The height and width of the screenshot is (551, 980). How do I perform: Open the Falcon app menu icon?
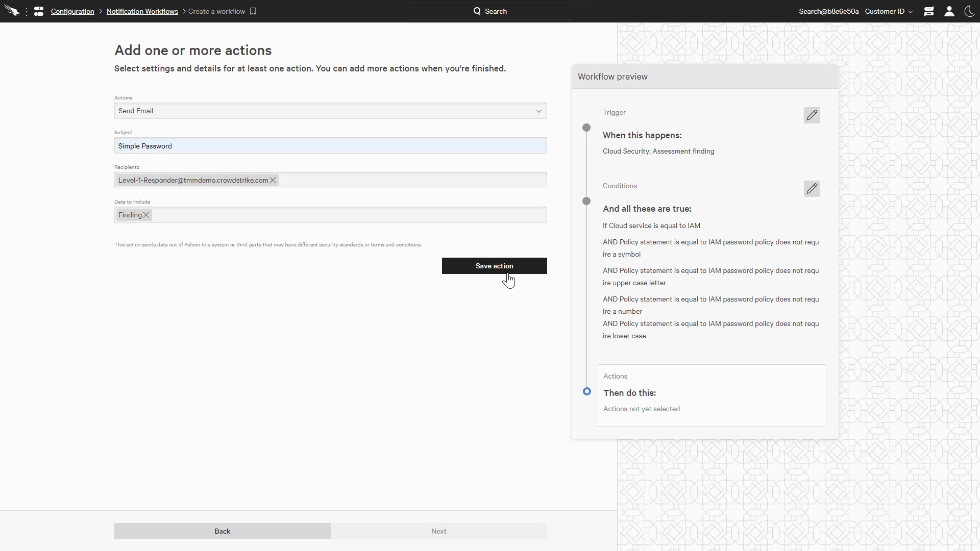39,11
